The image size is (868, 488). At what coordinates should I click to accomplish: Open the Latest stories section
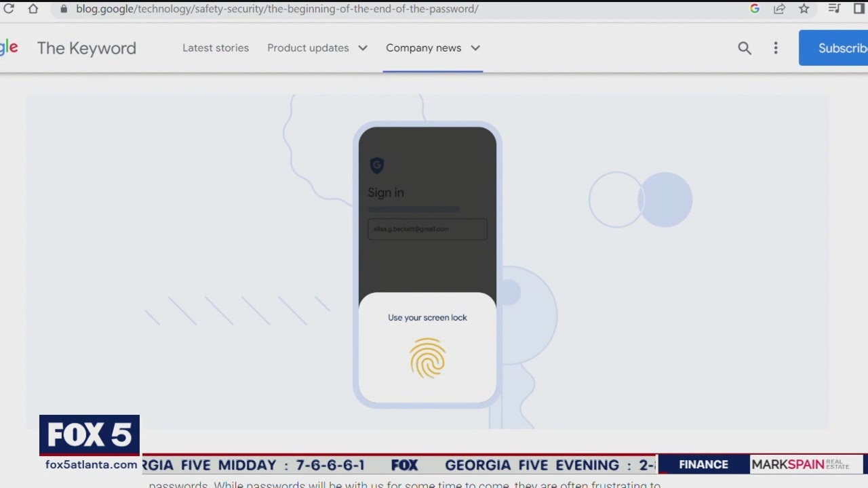216,48
